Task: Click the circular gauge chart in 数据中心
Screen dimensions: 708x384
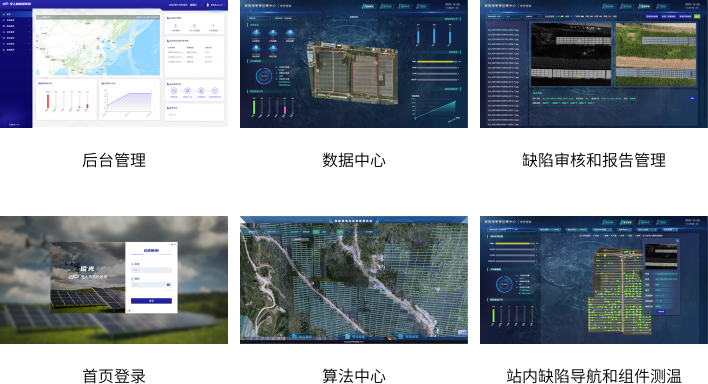Action: coord(264,76)
